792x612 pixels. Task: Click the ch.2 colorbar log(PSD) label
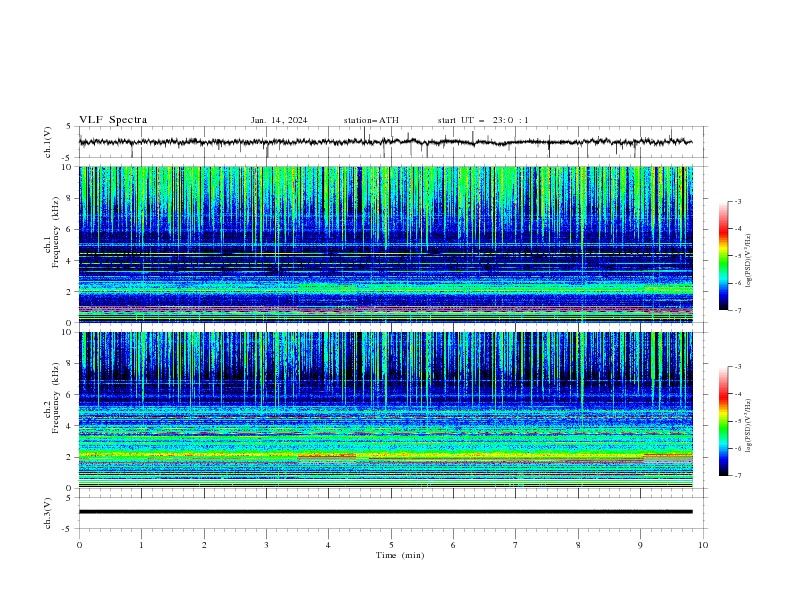(x=749, y=425)
